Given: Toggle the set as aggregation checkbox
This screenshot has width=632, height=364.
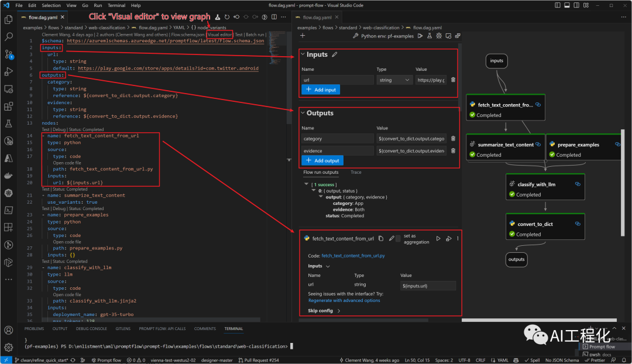Looking at the screenshot, I should [399, 239].
